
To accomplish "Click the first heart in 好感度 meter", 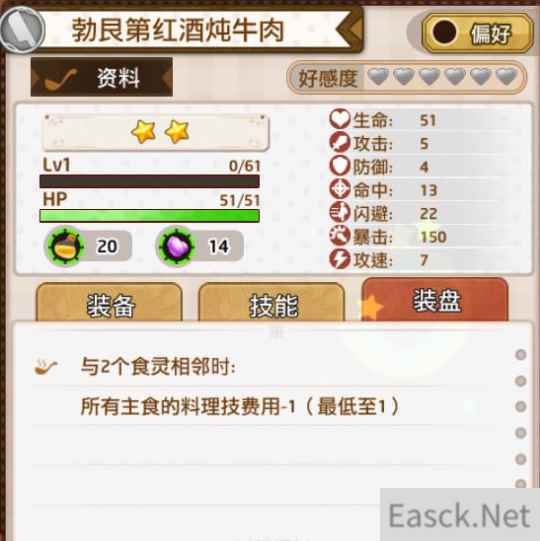I will click(x=378, y=77).
